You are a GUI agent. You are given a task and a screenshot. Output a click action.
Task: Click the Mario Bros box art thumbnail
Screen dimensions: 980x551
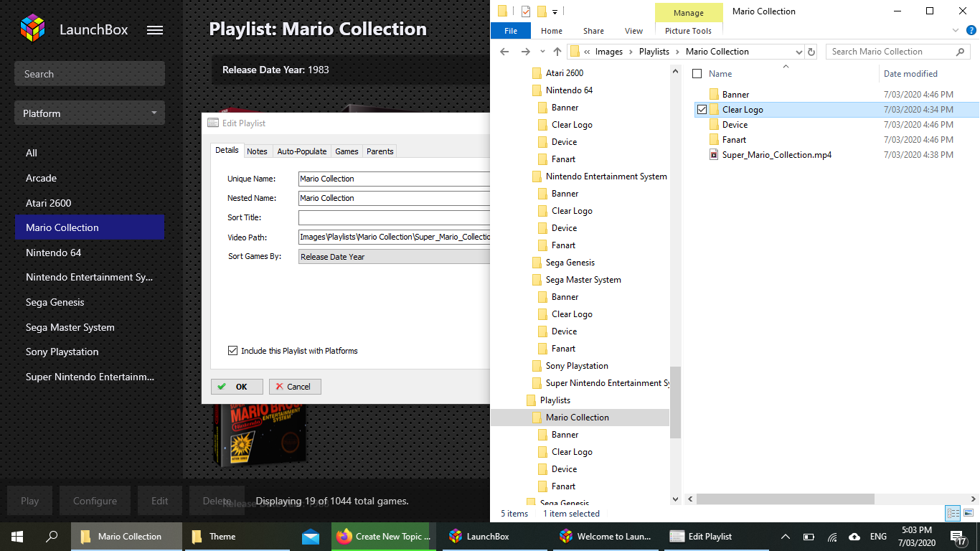[x=260, y=435]
